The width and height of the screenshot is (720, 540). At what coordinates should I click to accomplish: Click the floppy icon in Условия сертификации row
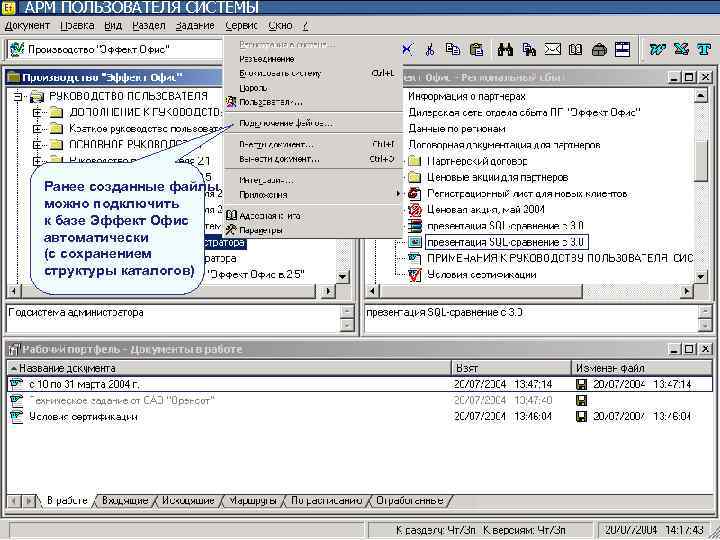coord(581,416)
